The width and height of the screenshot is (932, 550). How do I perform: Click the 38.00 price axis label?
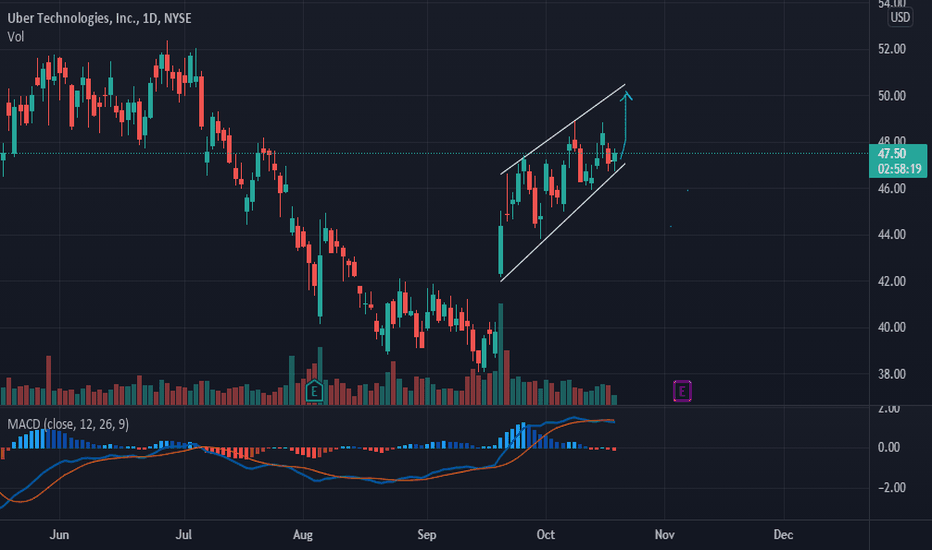point(892,374)
